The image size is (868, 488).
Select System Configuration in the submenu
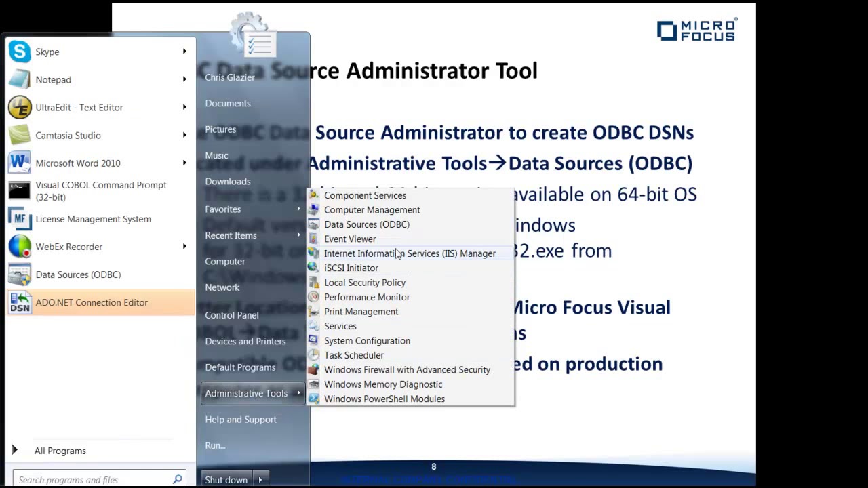point(367,341)
